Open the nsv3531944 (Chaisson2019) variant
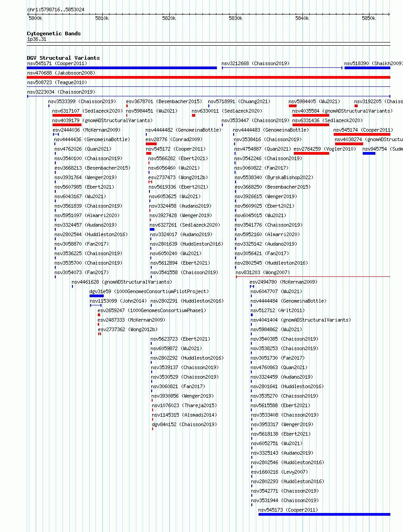This screenshot has height=532, width=403. click(285, 500)
